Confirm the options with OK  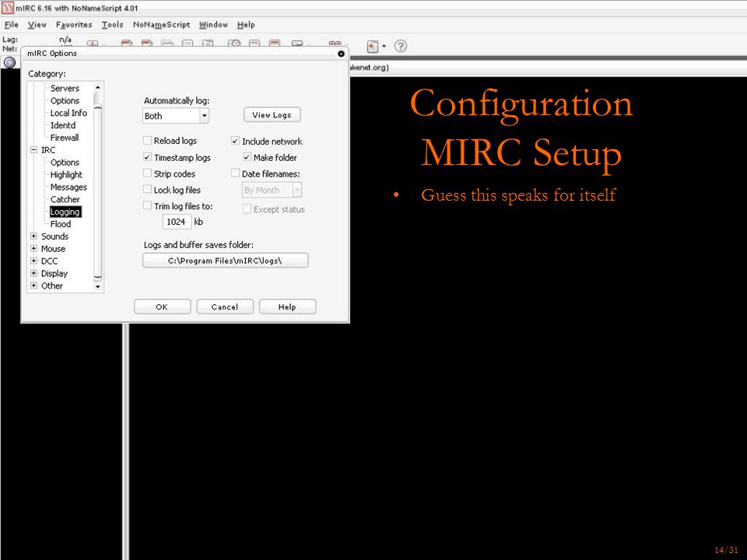(x=162, y=306)
